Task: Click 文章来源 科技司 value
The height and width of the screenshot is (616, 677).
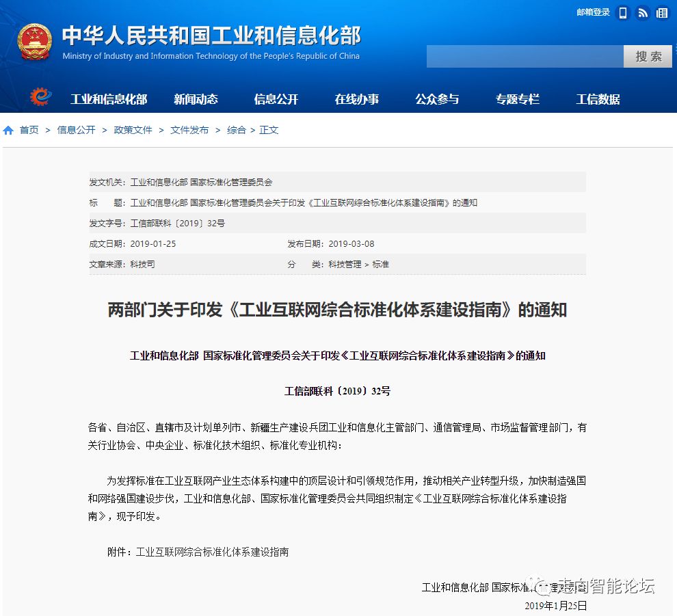Action: click(142, 264)
